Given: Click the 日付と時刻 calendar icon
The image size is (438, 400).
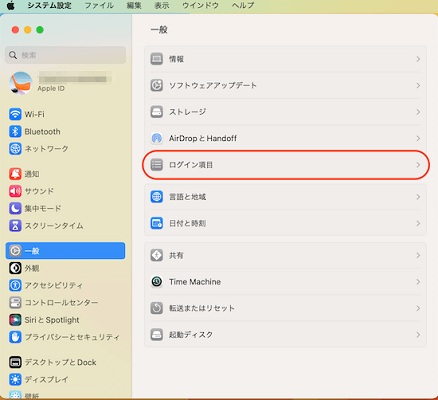Looking at the screenshot, I should (x=157, y=223).
